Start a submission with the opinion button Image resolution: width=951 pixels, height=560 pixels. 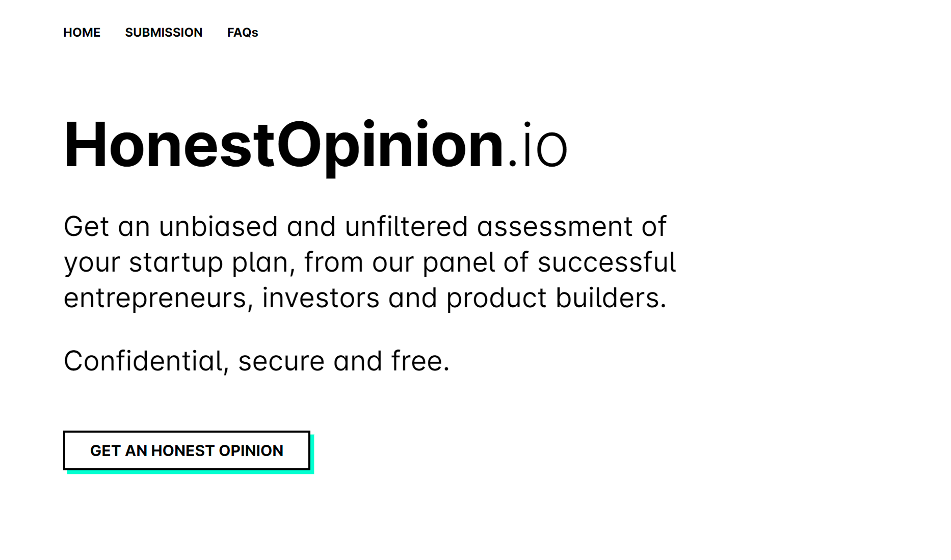tap(187, 450)
